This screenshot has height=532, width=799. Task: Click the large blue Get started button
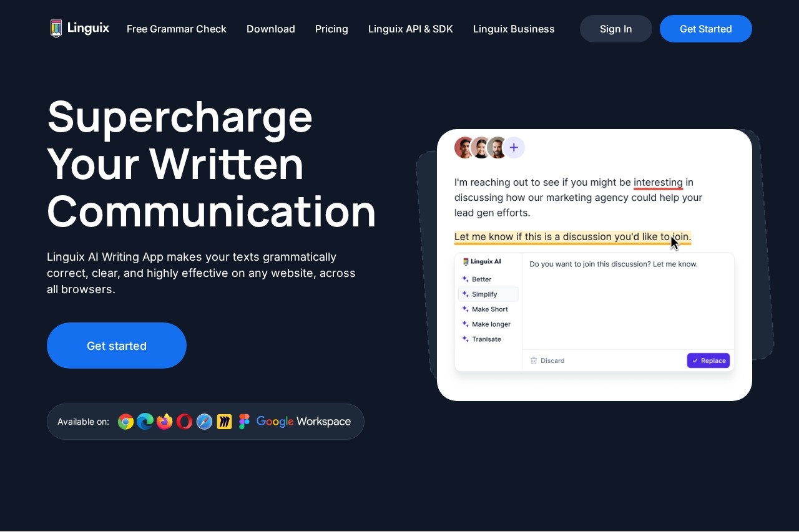coord(117,346)
